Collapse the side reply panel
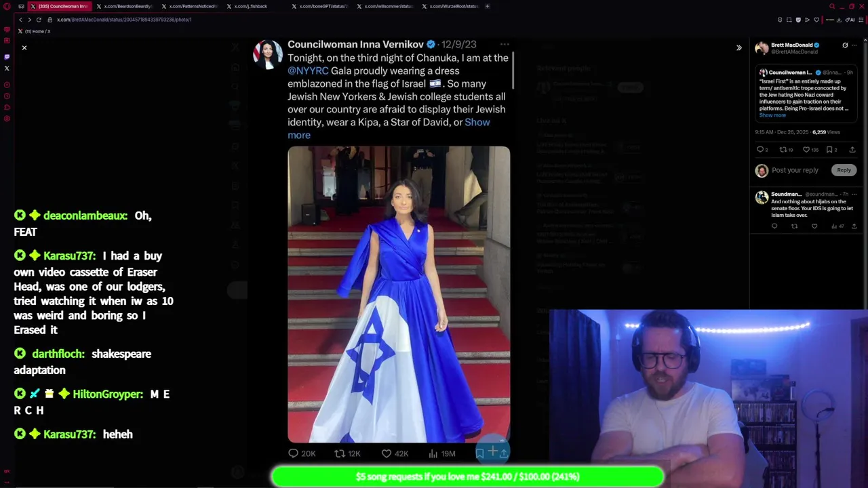 click(738, 47)
